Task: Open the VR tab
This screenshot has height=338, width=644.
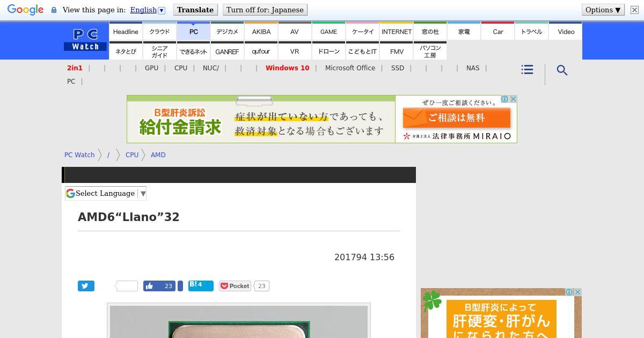Action: click(295, 52)
